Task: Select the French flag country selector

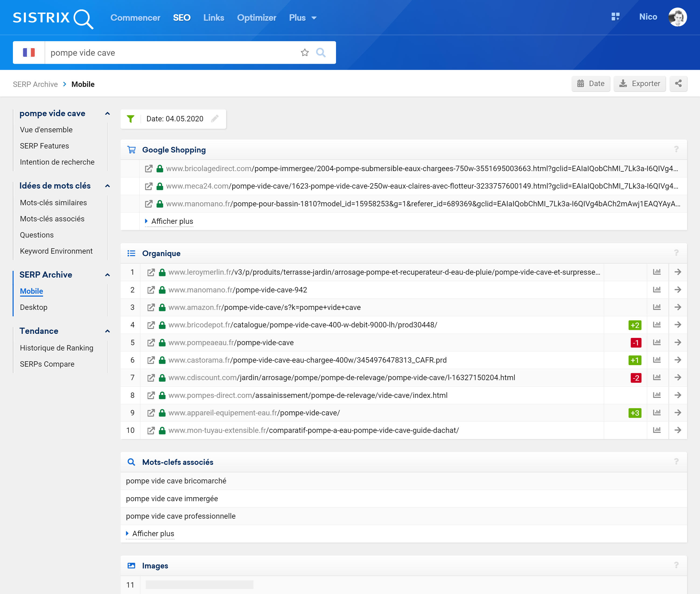Action: [29, 52]
